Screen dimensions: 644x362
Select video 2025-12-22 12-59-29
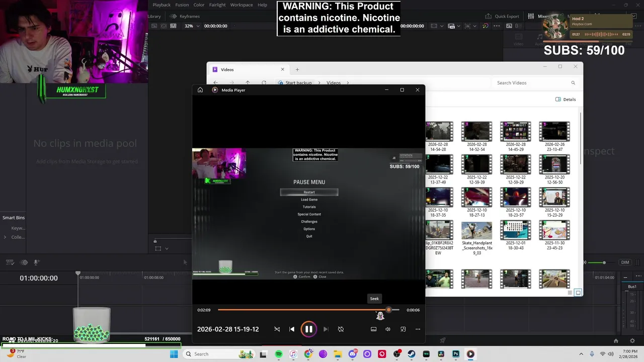[515, 170]
